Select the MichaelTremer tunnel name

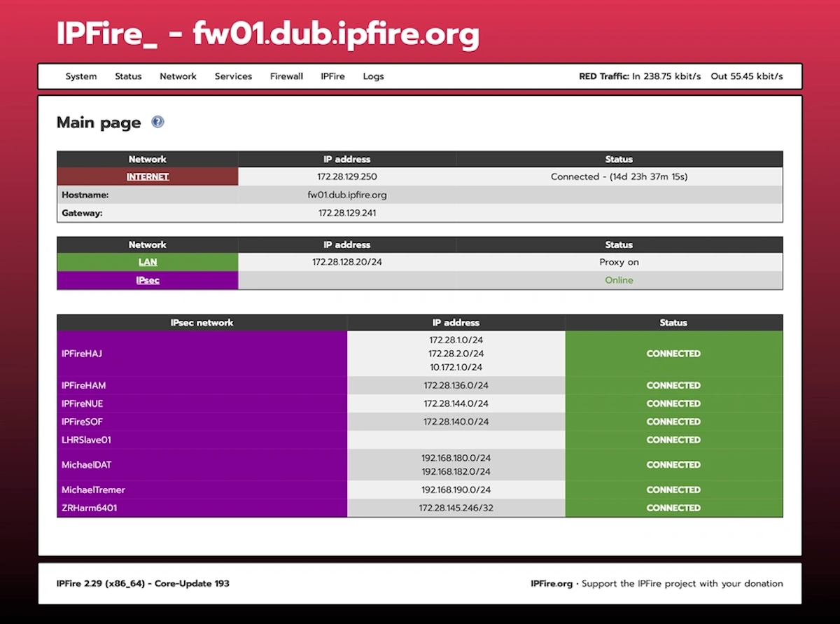pos(93,490)
